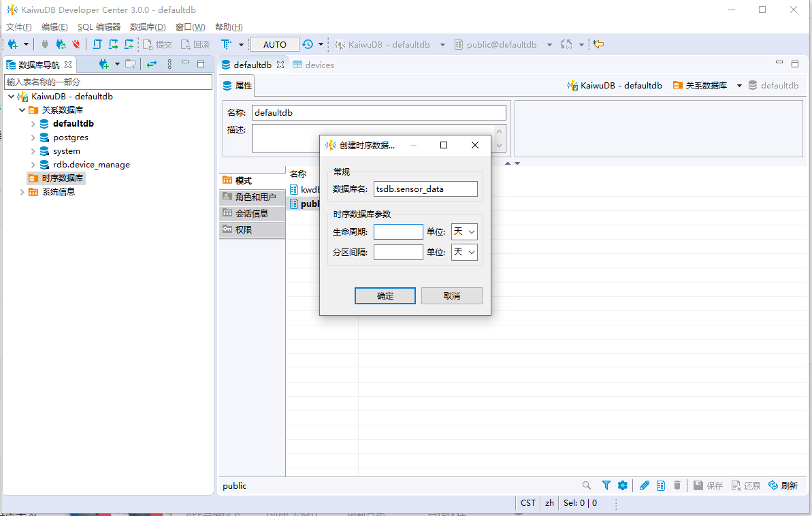Viewport: 812px width, 516px height.
Task: Select the 会话信息 side tab
Action: tap(252, 214)
